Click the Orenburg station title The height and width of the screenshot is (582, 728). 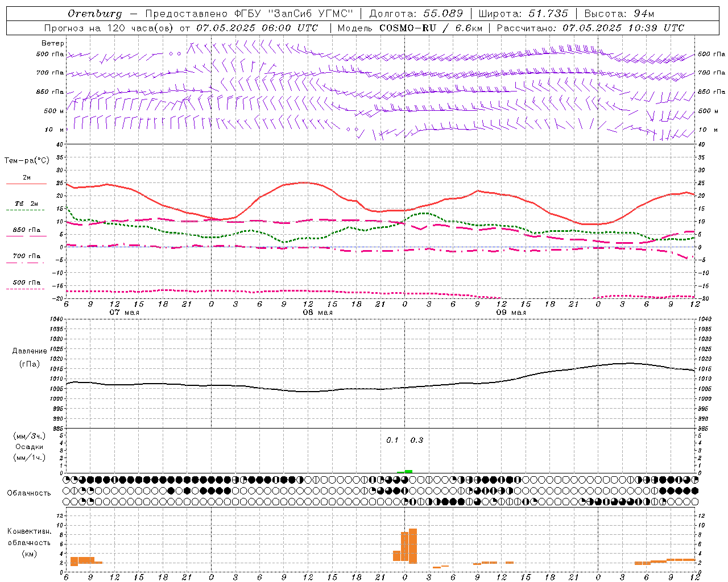click(94, 14)
